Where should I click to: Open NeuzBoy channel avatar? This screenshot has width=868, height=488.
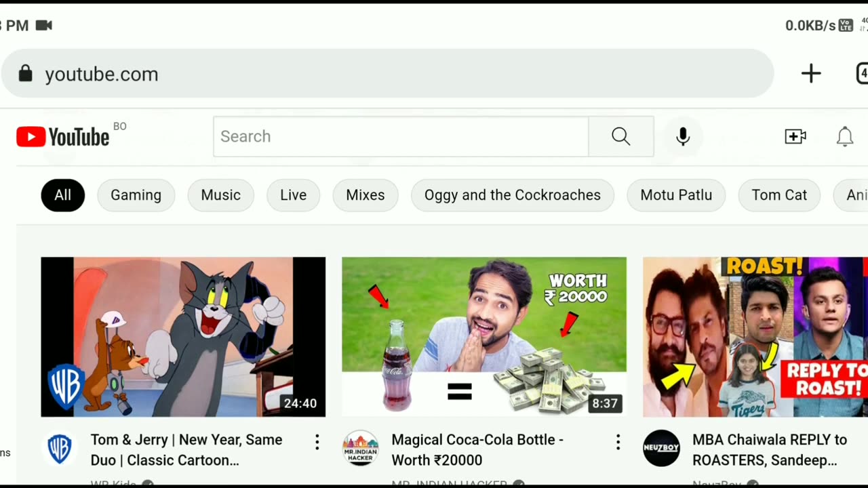click(x=661, y=448)
